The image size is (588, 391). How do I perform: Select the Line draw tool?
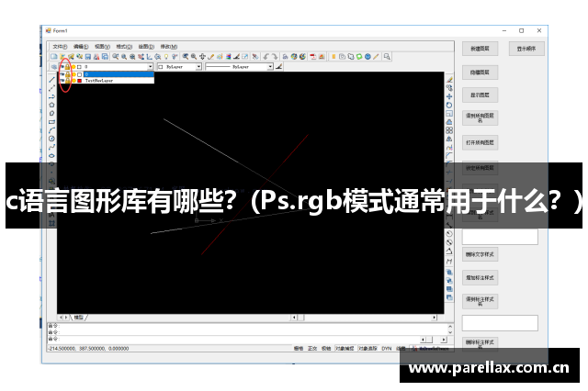(x=51, y=80)
